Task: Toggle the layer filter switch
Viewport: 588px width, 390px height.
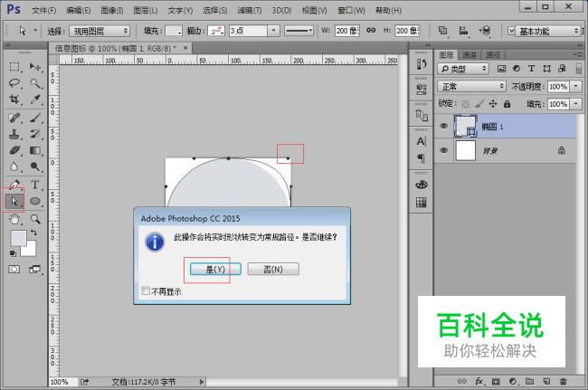Action: coord(579,69)
